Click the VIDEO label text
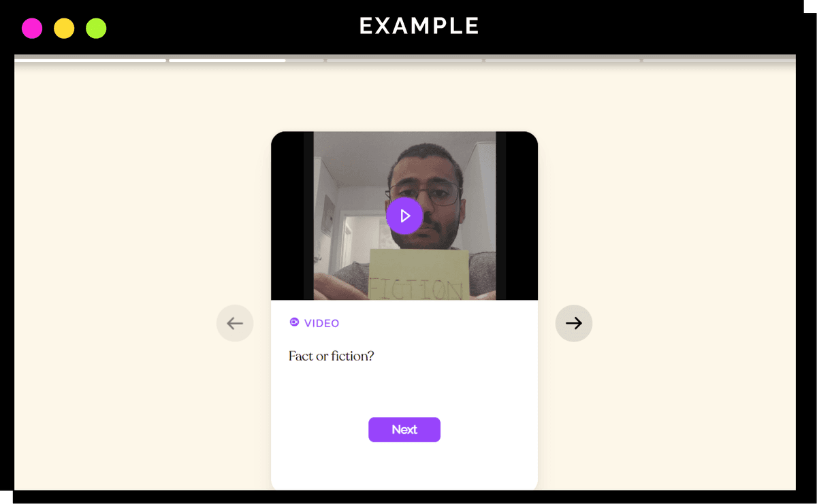This screenshot has width=817, height=504. coord(321,323)
